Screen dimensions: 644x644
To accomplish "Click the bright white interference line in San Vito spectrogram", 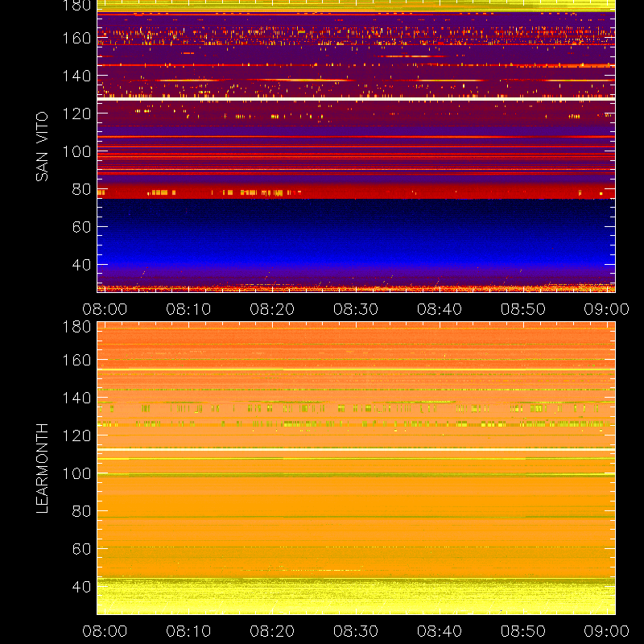I will [x=356, y=99].
